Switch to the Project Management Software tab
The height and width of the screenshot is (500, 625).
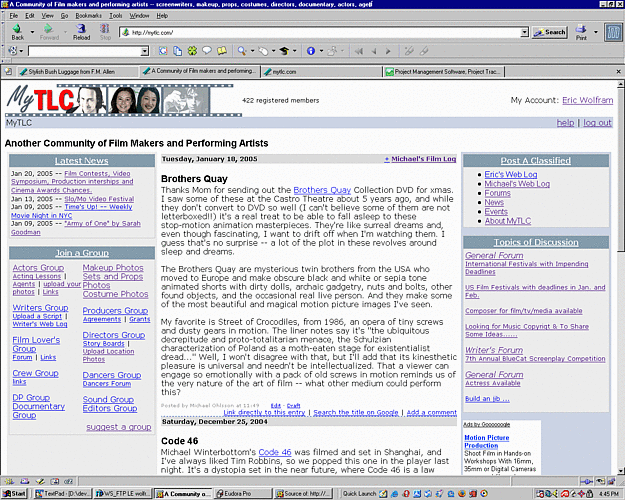click(x=445, y=72)
